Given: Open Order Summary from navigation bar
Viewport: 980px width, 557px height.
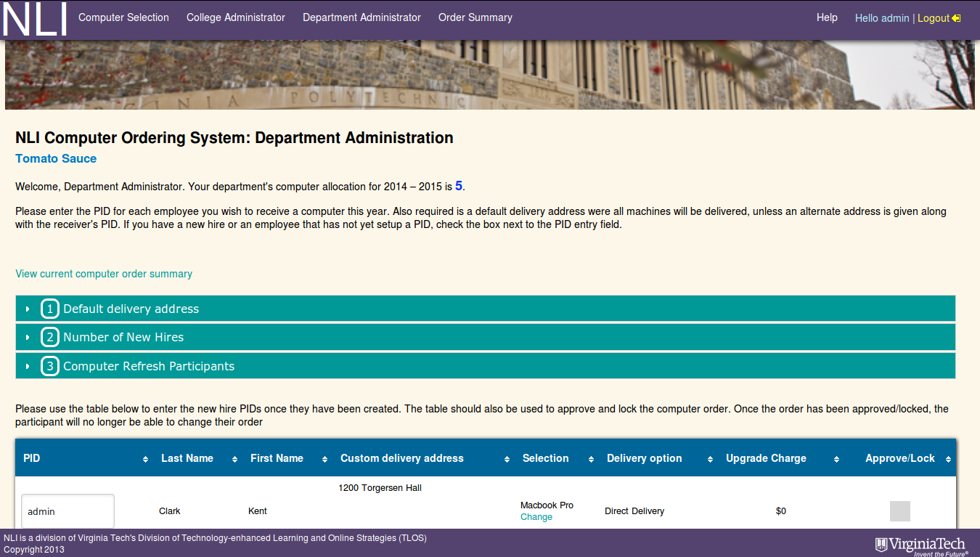Looking at the screenshot, I should pos(475,17).
